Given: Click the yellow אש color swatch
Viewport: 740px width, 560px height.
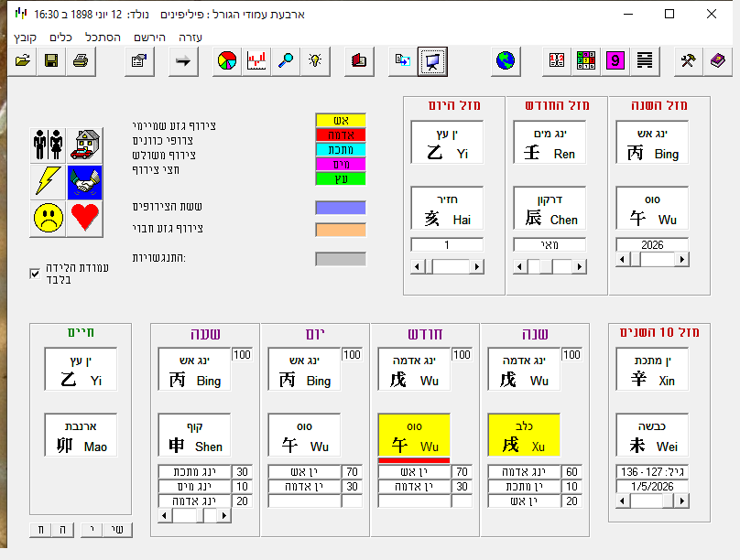Looking at the screenshot, I should point(341,120).
